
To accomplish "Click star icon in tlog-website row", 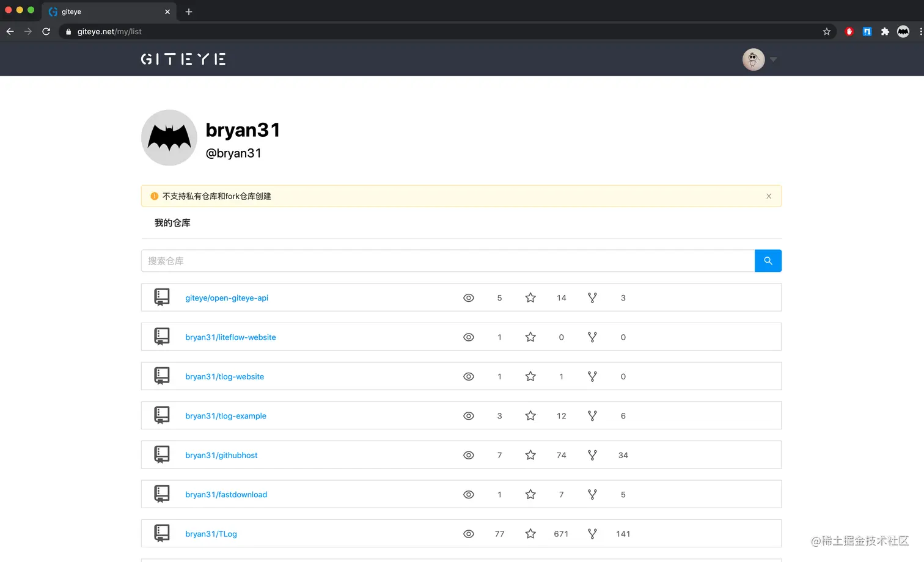I will pyautogui.click(x=530, y=376).
